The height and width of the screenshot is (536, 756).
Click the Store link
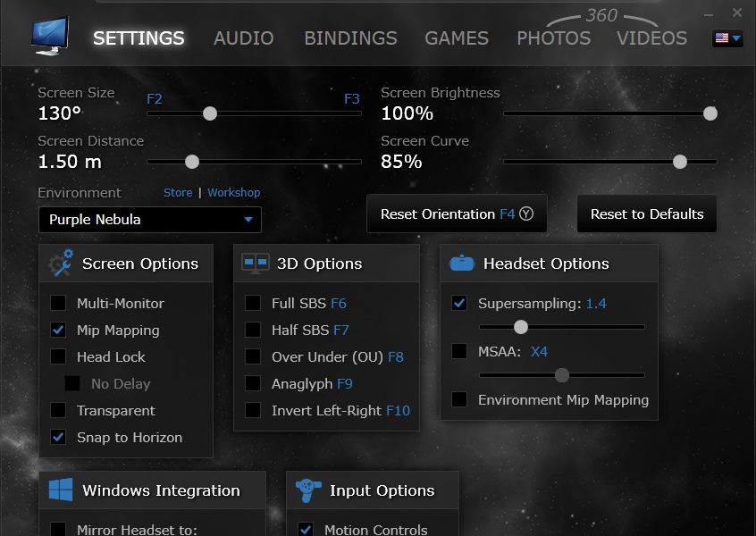point(178,192)
